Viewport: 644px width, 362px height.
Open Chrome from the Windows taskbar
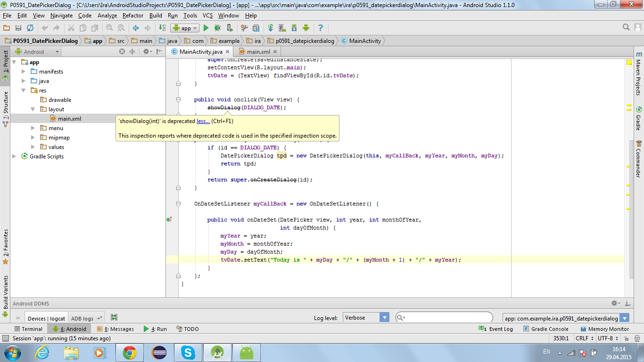coord(129,352)
